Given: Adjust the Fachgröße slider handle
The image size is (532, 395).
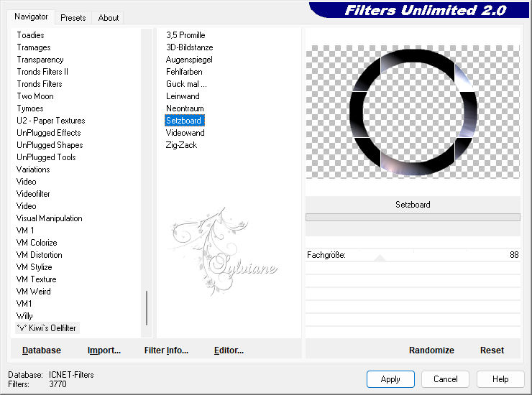Looking at the screenshot, I should click(x=380, y=258).
